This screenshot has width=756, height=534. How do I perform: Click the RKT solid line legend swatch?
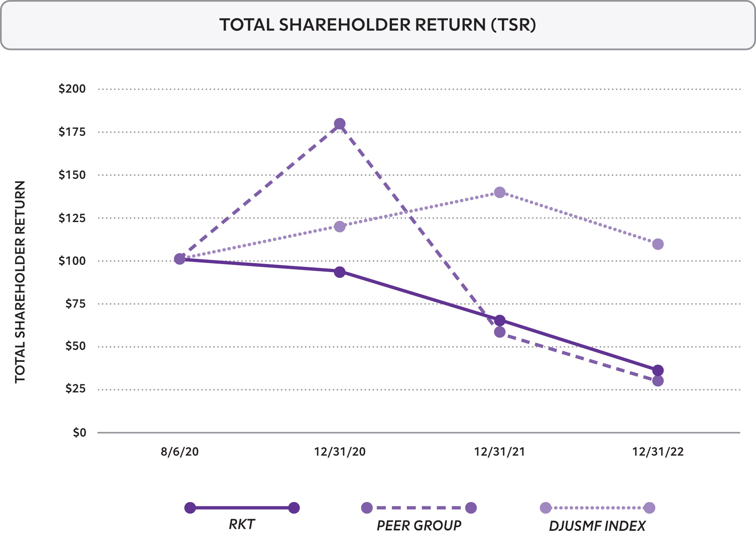pos(242,508)
